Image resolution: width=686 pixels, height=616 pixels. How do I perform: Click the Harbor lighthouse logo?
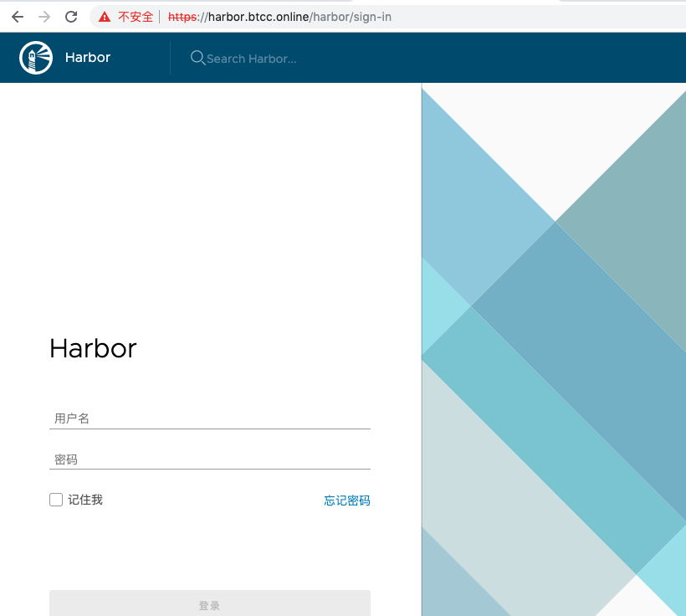pyautogui.click(x=36, y=58)
